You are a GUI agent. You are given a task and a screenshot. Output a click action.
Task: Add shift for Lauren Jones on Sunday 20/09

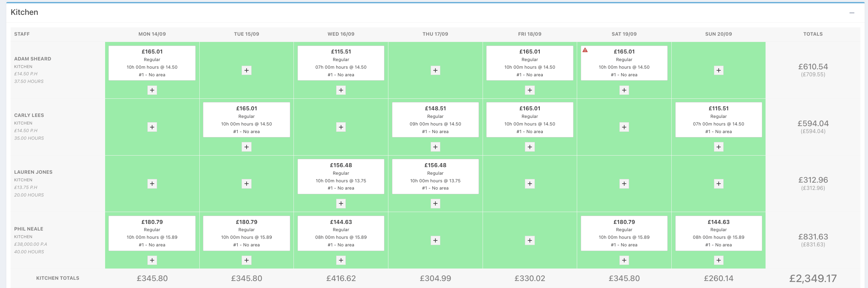[x=718, y=184]
